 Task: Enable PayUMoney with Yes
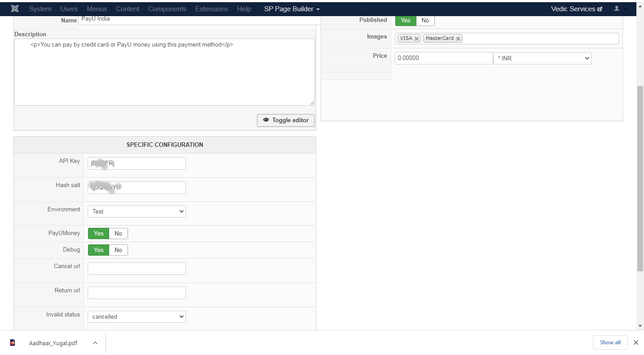tap(99, 233)
